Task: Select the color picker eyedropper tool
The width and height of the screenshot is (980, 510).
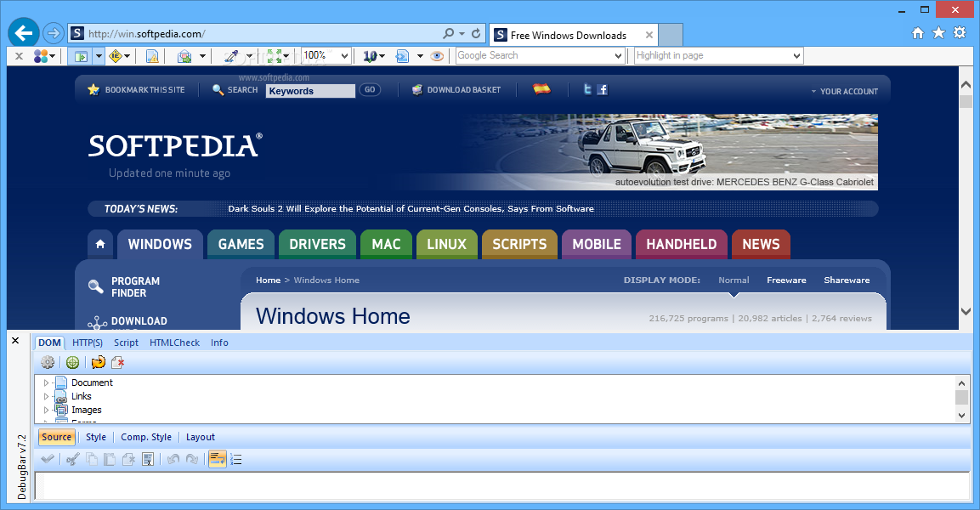Action: [231, 56]
